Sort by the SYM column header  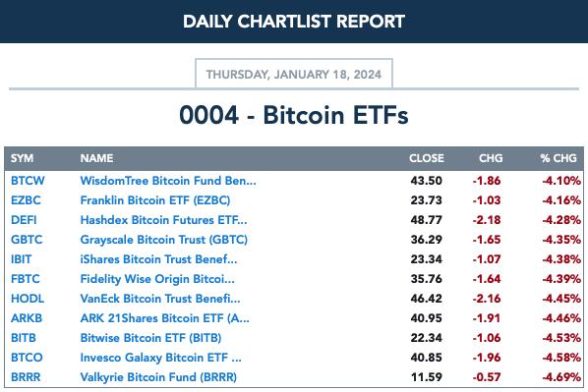(x=22, y=158)
